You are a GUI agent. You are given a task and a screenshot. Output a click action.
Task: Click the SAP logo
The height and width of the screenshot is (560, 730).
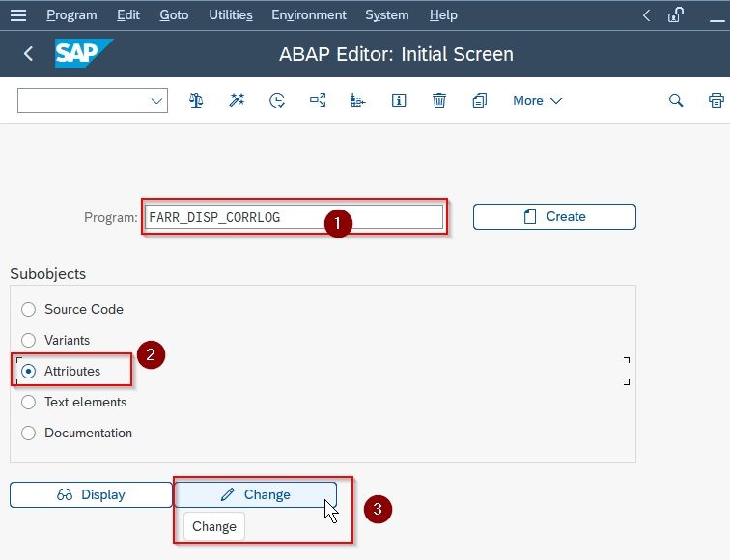pyautogui.click(x=84, y=53)
